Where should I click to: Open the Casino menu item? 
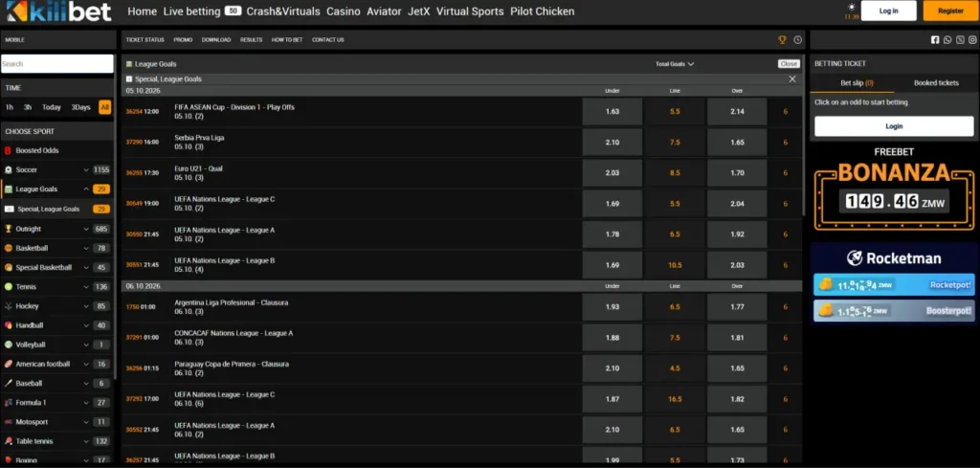344,11
